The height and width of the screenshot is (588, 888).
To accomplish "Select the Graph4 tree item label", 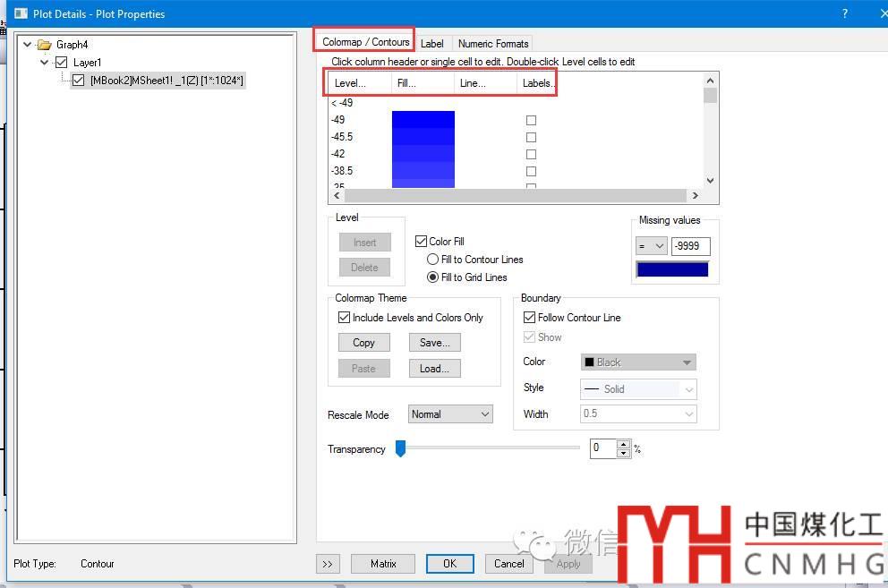I will click(72, 44).
